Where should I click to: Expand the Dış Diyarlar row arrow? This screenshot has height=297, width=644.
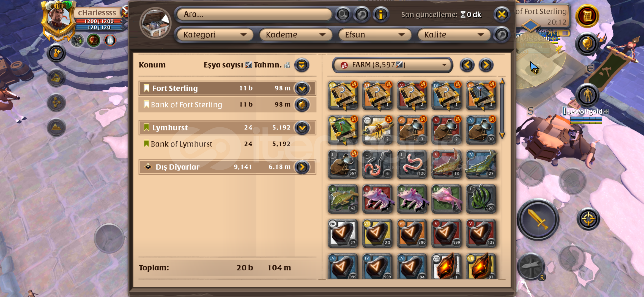pyautogui.click(x=302, y=167)
